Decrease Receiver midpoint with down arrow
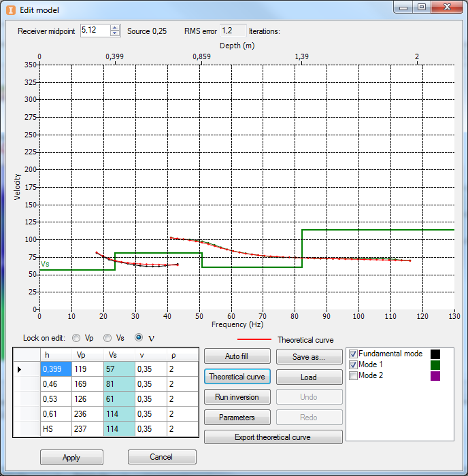 [x=114, y=33]
